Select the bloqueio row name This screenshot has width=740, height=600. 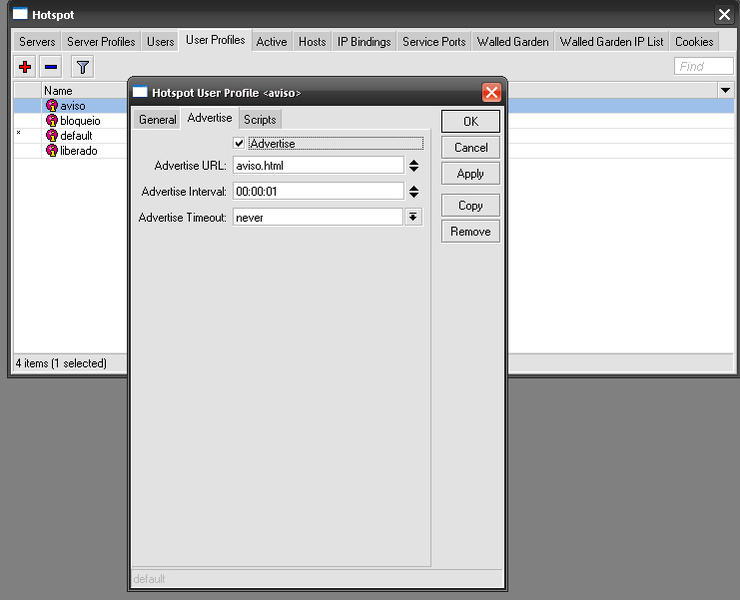(x=80, y=121)
